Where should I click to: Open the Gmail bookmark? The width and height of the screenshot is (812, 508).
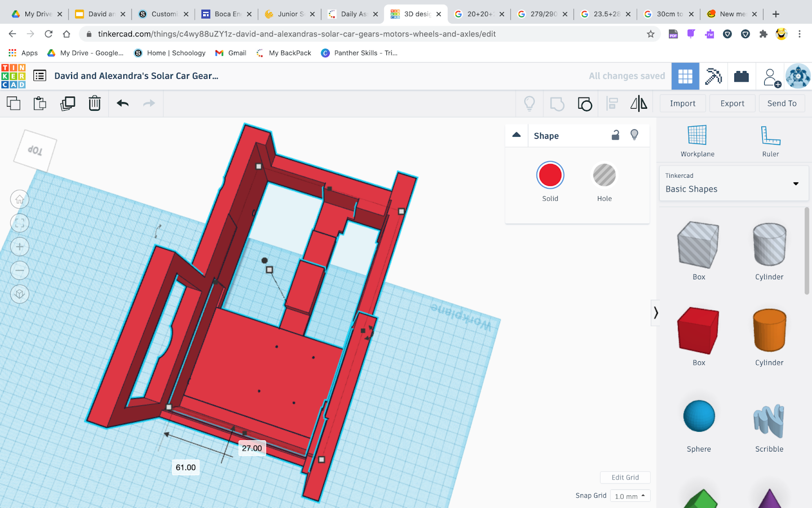click(231, 53)
